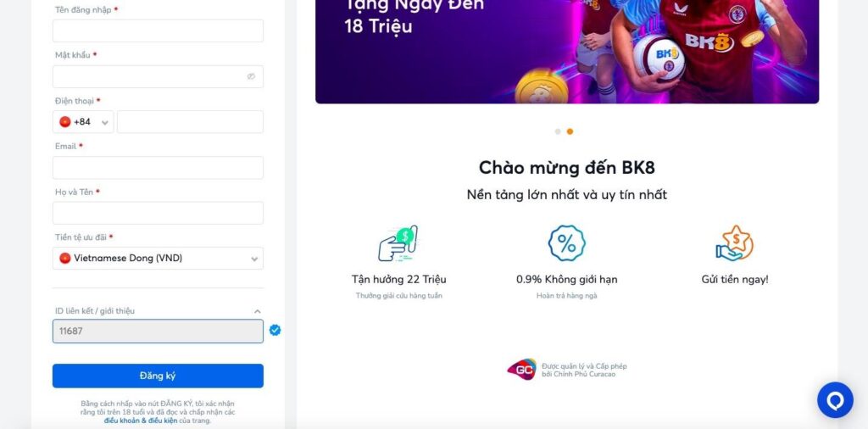The height and width of the screenshot is (429, 868).
Task: Click the percent badge rebate icon
Action: [x=566, y=243]
